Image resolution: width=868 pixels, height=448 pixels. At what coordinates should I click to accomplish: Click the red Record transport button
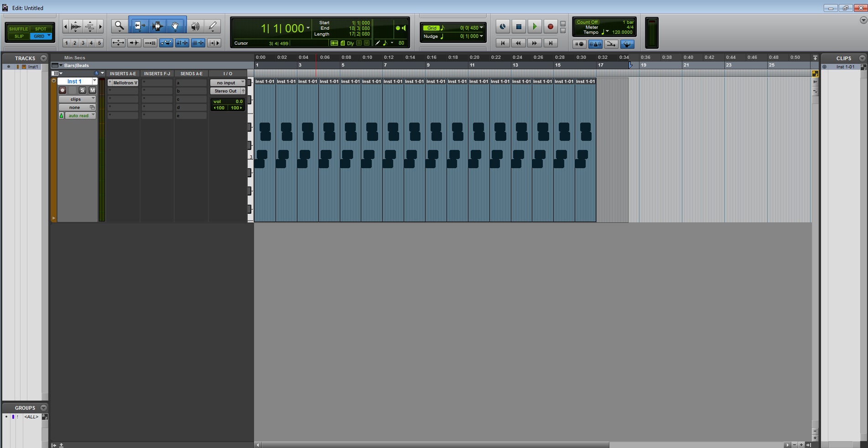(x=551, y=26)
